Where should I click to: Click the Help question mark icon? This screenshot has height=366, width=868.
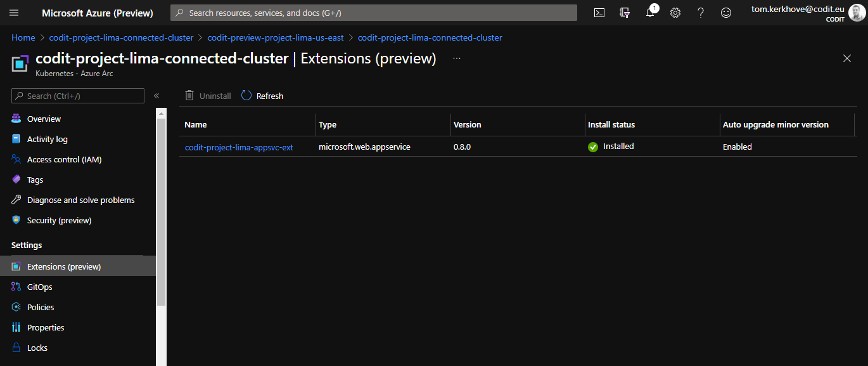pos(701,13)
